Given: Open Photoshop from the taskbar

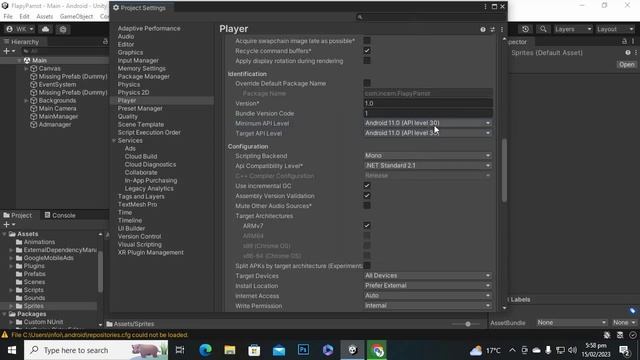Looking at the screenshot, I should click(303, 350).
